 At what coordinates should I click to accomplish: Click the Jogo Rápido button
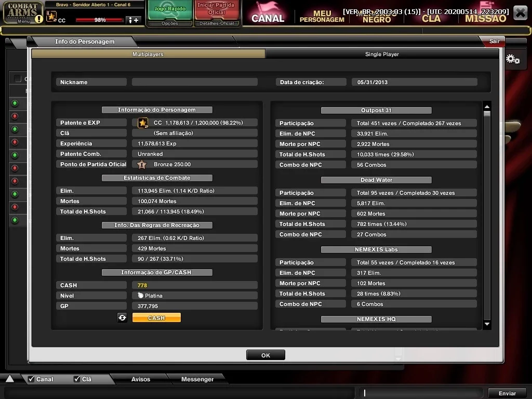[170, 9]
